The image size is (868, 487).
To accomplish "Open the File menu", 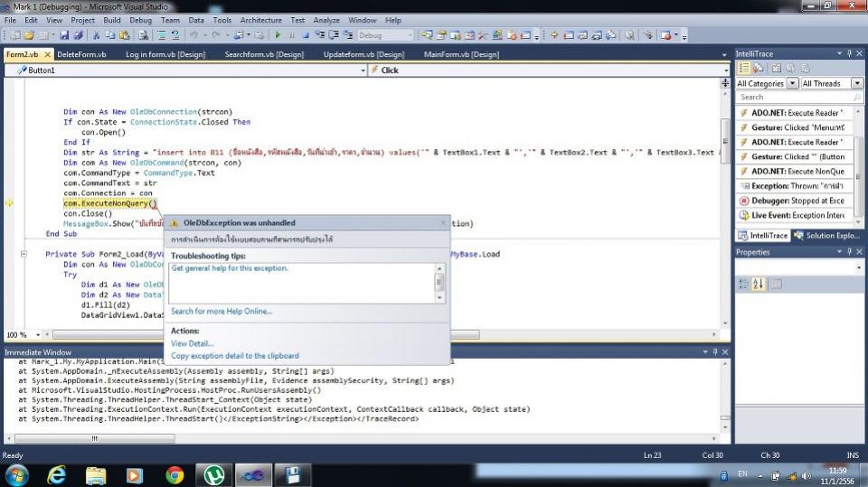I will 10,20.
